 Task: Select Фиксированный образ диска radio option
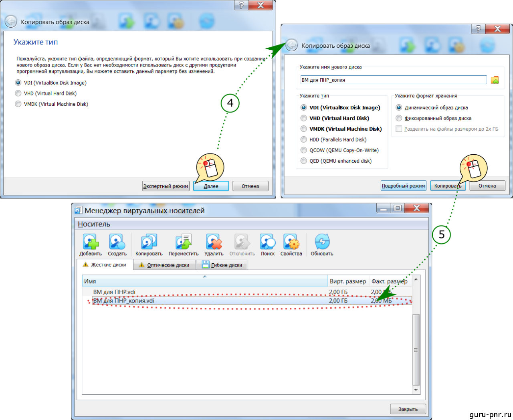coord(399,118)
